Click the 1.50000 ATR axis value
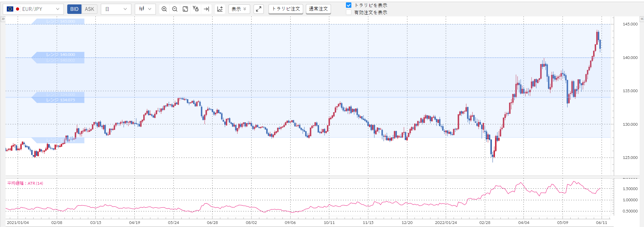 630,189
